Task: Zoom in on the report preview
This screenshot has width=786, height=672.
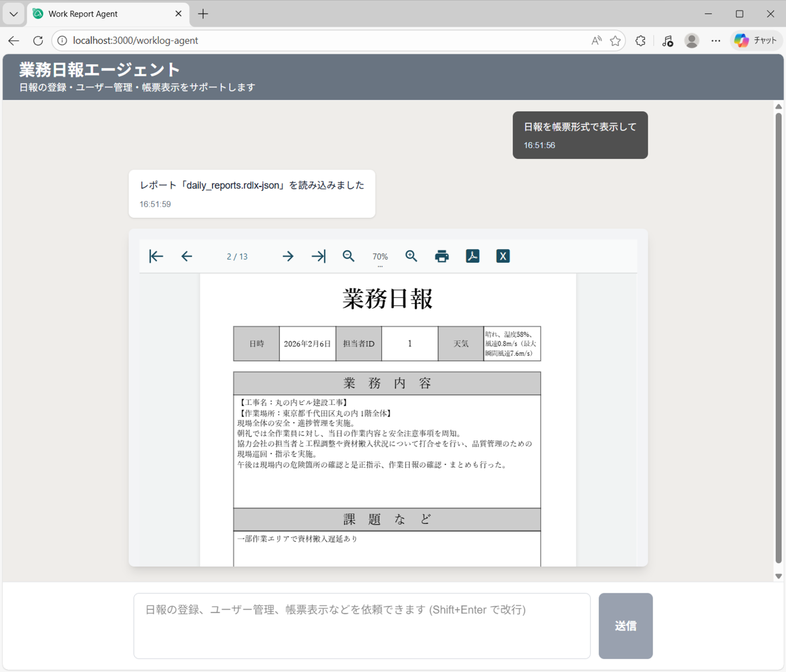Action: (x=412, y=256)
